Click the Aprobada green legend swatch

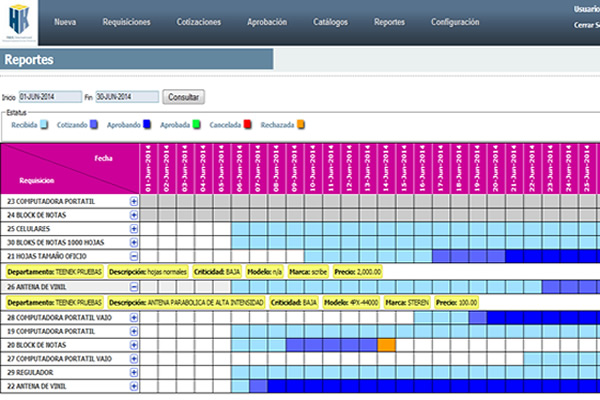pyautogui.click(x=198, y=125)
